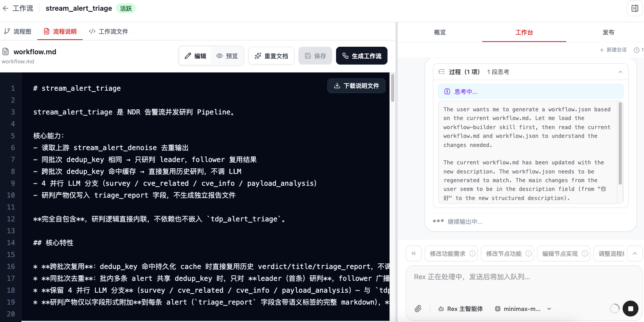Show info for 修改功能需求
The image size is (644, 322).
click(473, 253)
